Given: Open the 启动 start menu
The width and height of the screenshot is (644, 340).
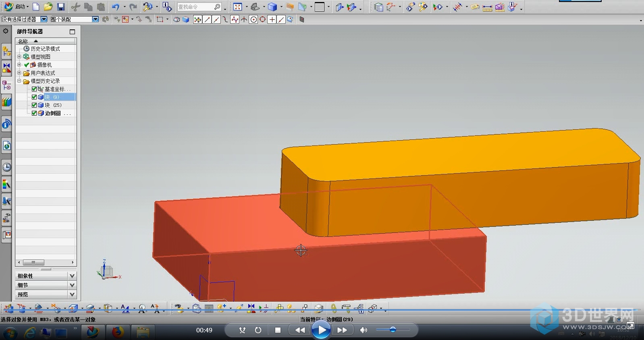Looking at the screenshot, I should [16, 7].
